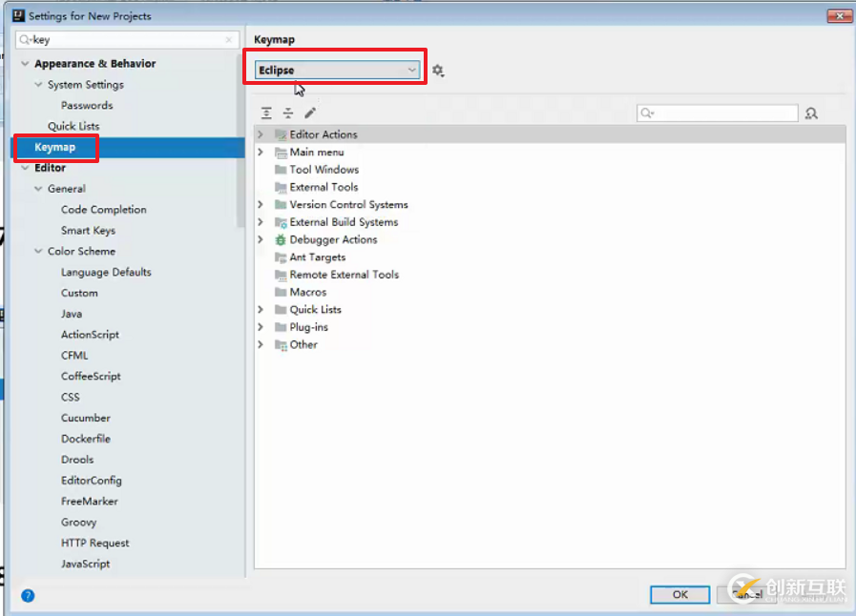The width and height of the screenshot is (856, 616).
Task: Open the keymap gear options icon
Action: (438, 71)
